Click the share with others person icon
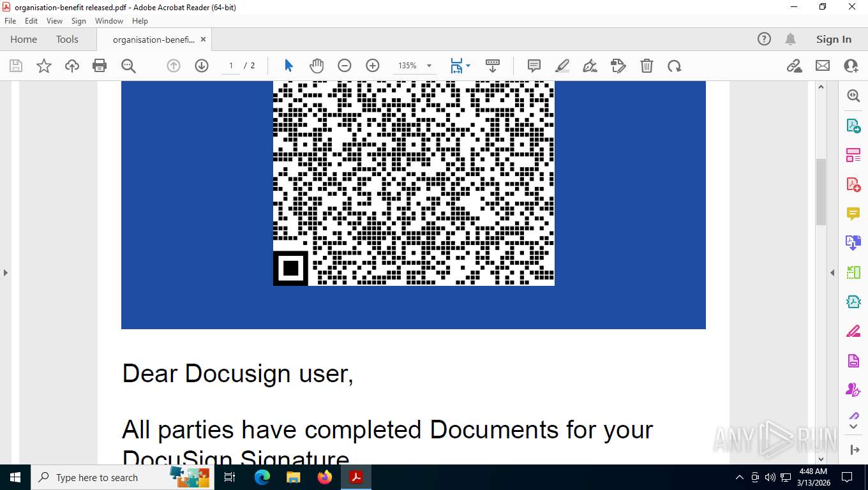This screenshot has height=490, width=868. click(x=851, y=66)
